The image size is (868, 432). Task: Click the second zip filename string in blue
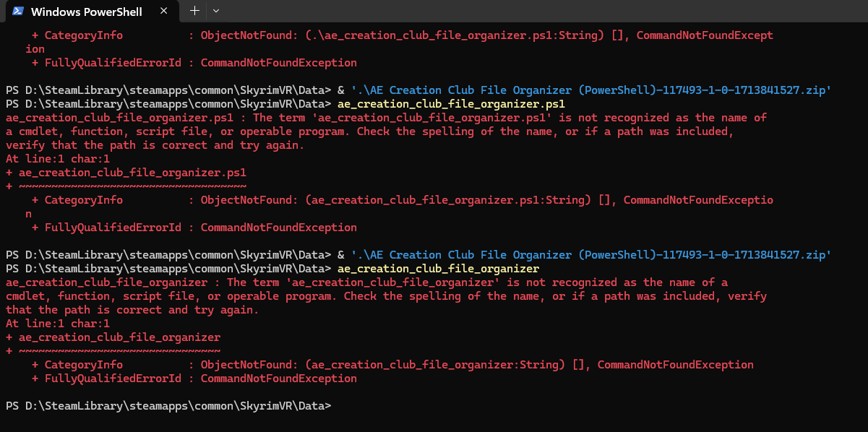point(591,255)
